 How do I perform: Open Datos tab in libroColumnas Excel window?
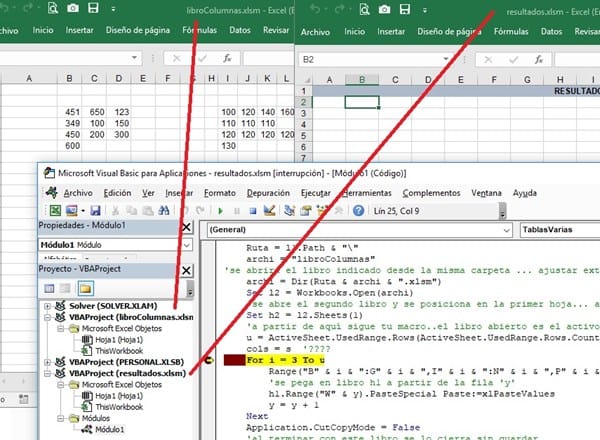point(240,30)
